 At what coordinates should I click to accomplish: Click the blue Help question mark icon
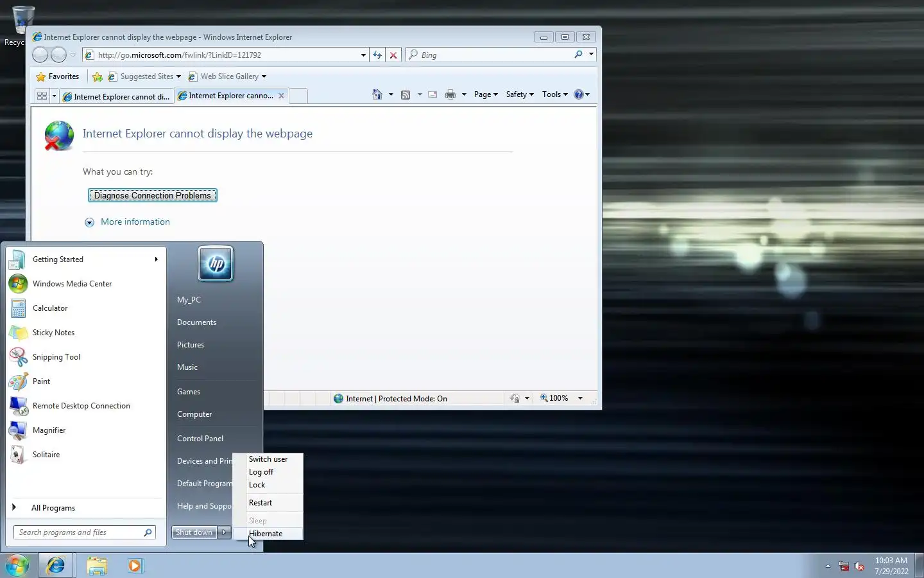click(x=578, y=94)
